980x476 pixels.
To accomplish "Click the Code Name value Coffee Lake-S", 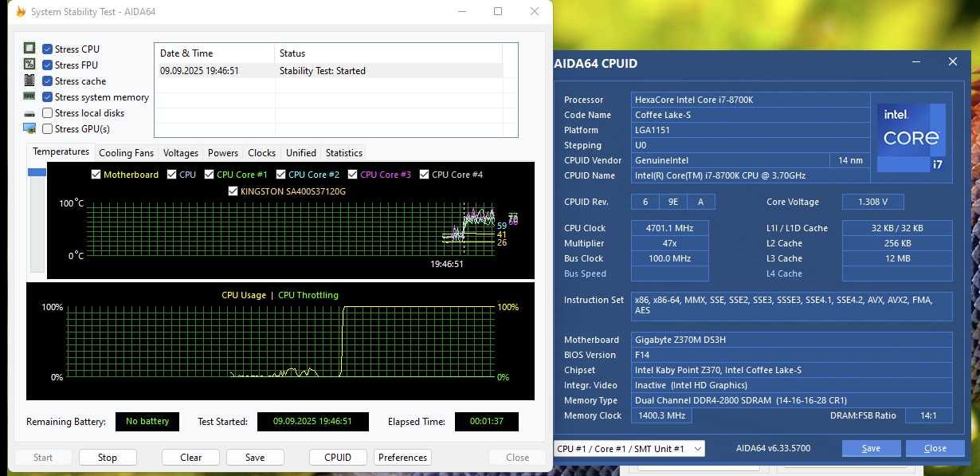I will click(751, 115).
